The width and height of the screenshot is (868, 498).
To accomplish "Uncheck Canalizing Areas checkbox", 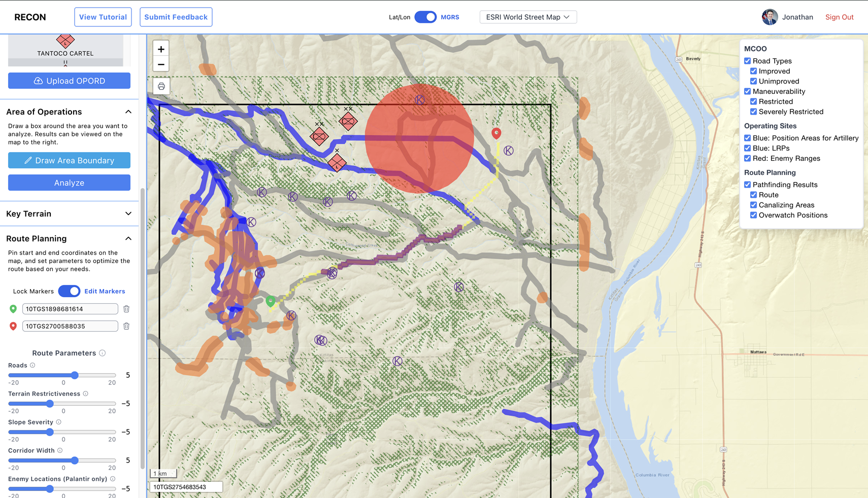I will click(753, 205).
